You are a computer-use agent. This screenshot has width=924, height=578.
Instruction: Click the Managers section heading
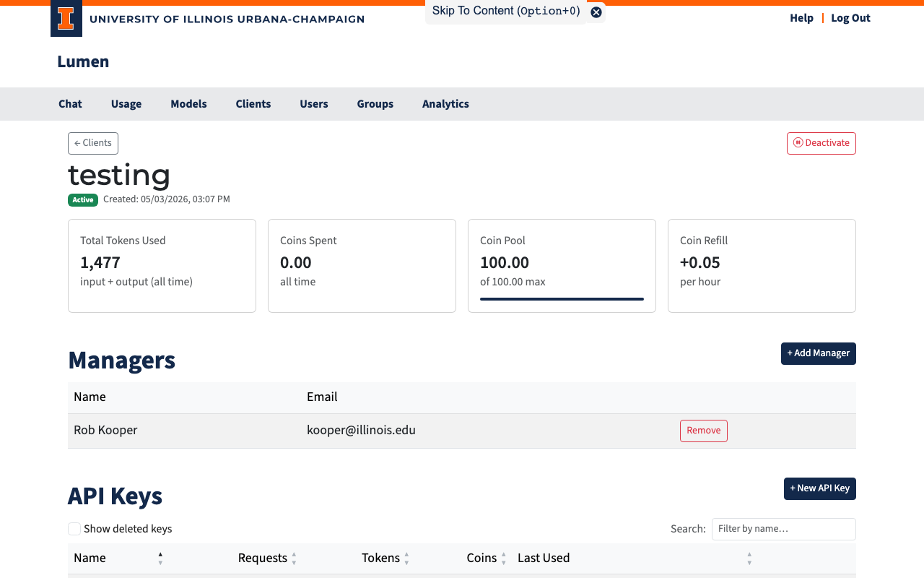(x=121, y=360)
